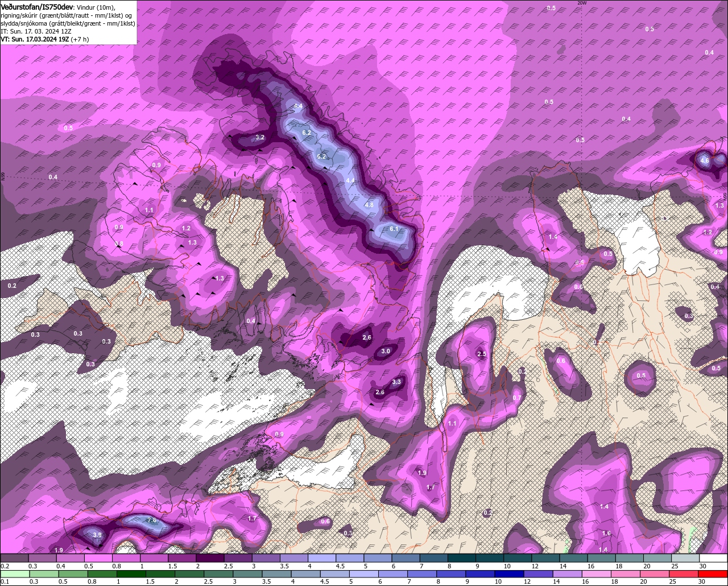Click the Veðurstofan/IS750dev title text
728x586 pixels.
point(37,6)
